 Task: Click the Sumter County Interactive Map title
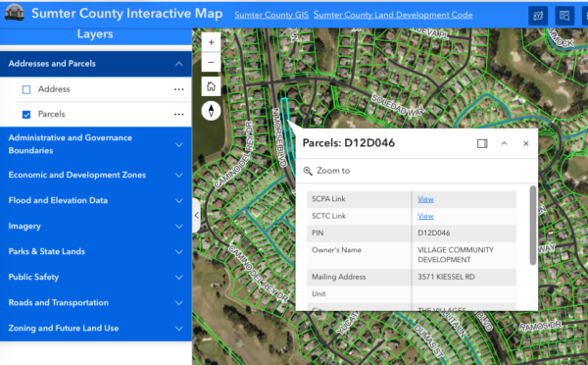[x=127, y=14]
